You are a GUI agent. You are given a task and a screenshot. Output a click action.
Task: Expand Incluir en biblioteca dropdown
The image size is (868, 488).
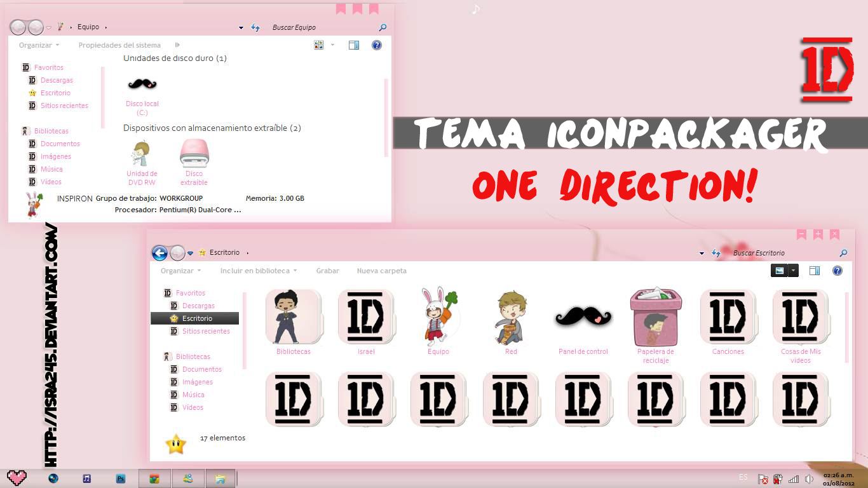coord(259,271)
